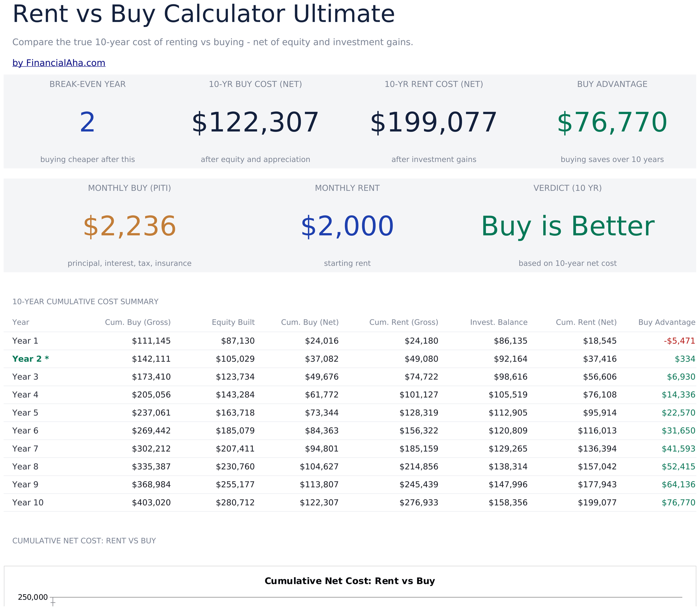Image resolution: width=700 pixels, height=610 pixels.
Task: Click the Year 5 Equity Built cell $163,718
Action: [235, 413]
